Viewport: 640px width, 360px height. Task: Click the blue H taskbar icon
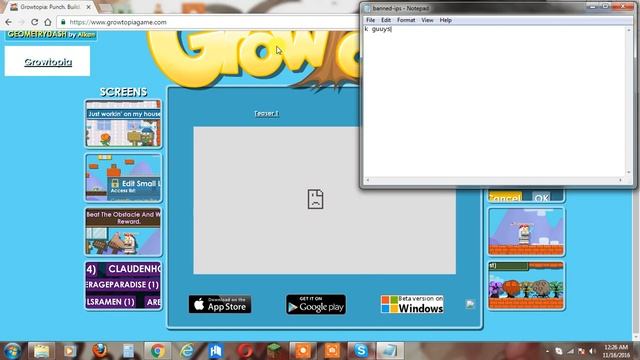pyautogui.click(x=216, y=351)
